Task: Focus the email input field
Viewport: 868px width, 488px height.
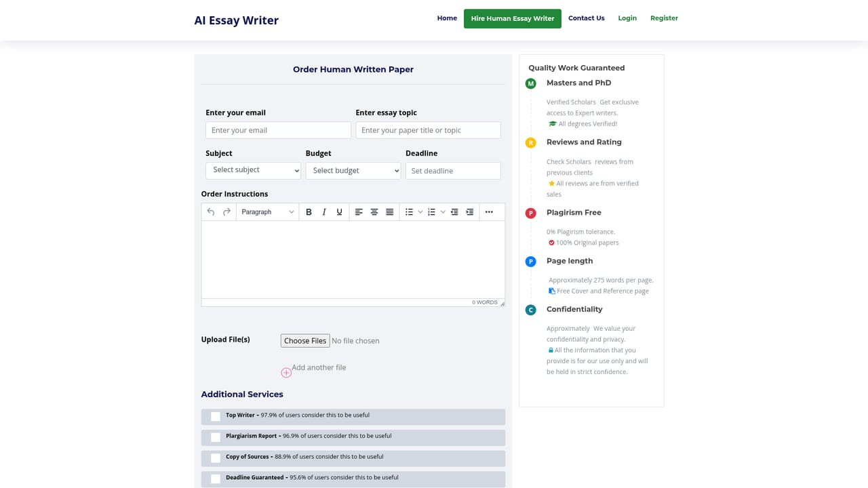Action: pyautogui.click(x=278, y=130)
